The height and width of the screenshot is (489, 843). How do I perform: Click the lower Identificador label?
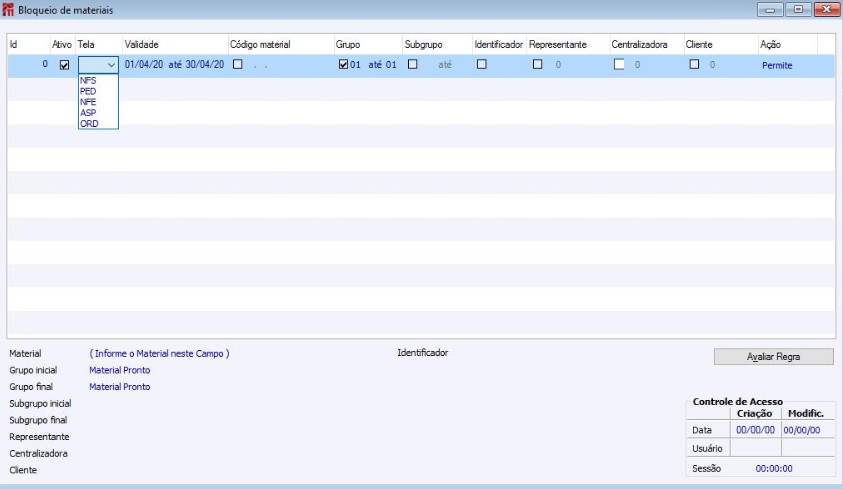pos(423,353)
